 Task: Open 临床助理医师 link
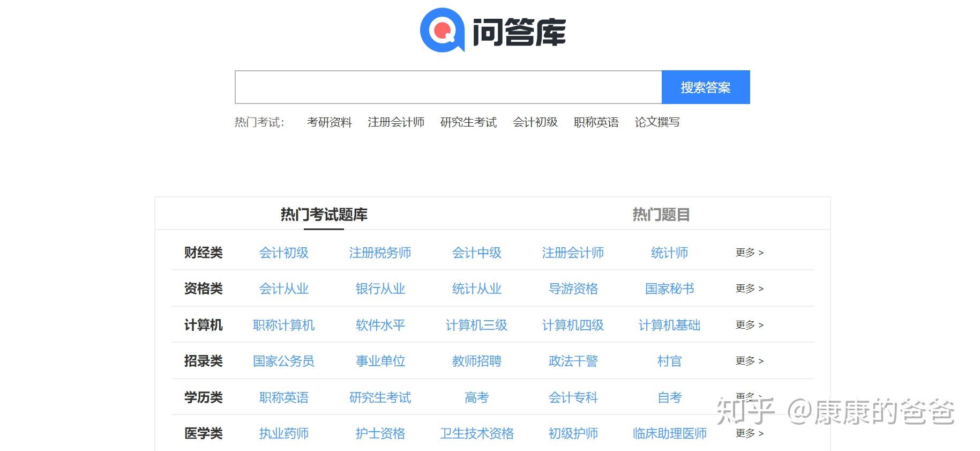point(670,433)
